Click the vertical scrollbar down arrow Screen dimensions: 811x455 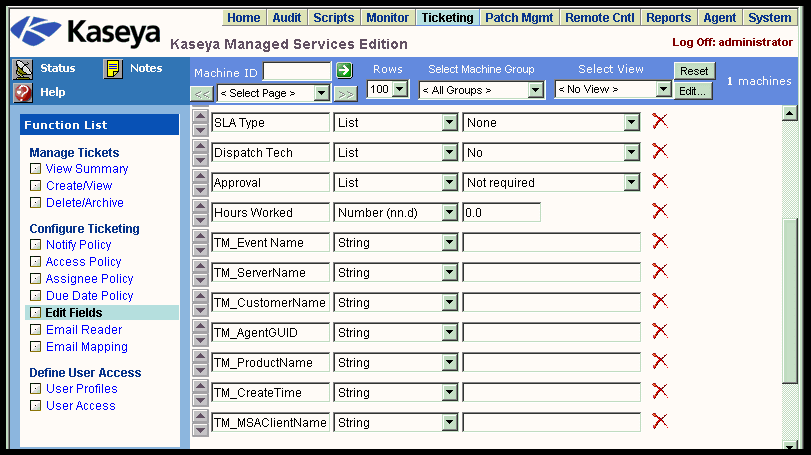click(790, 445)
